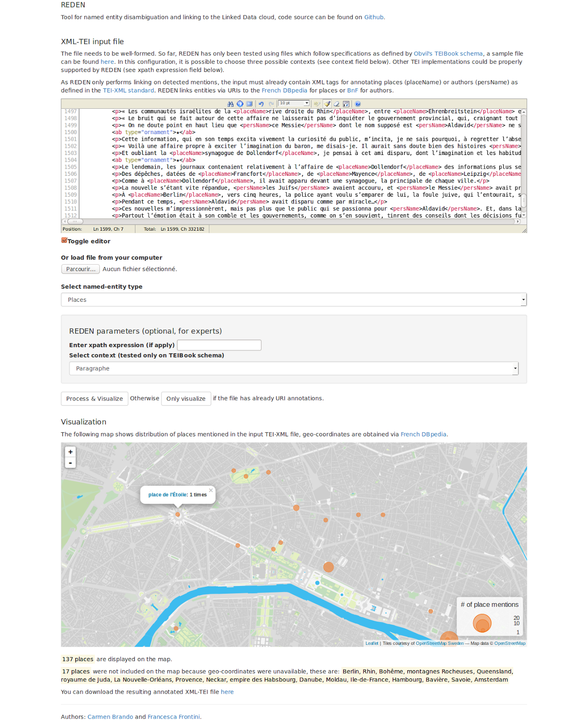The image size is (588, 725).
Task: Close the place de l'Étoile popup
Action: point(211,490)
